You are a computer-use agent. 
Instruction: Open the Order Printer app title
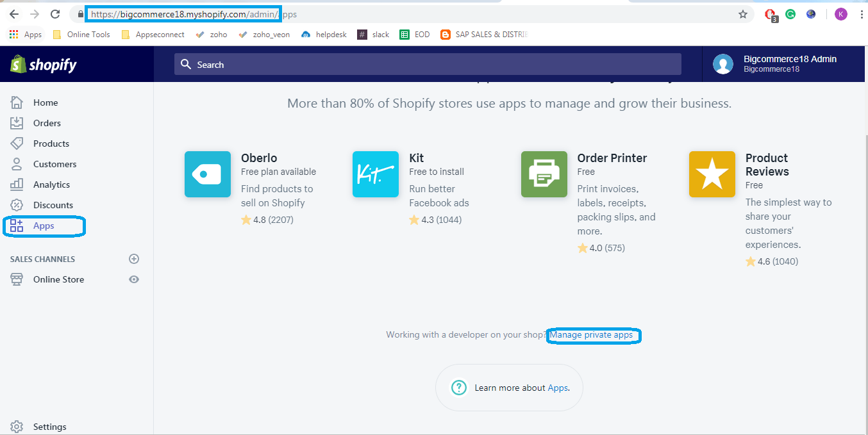pos(612,158)
